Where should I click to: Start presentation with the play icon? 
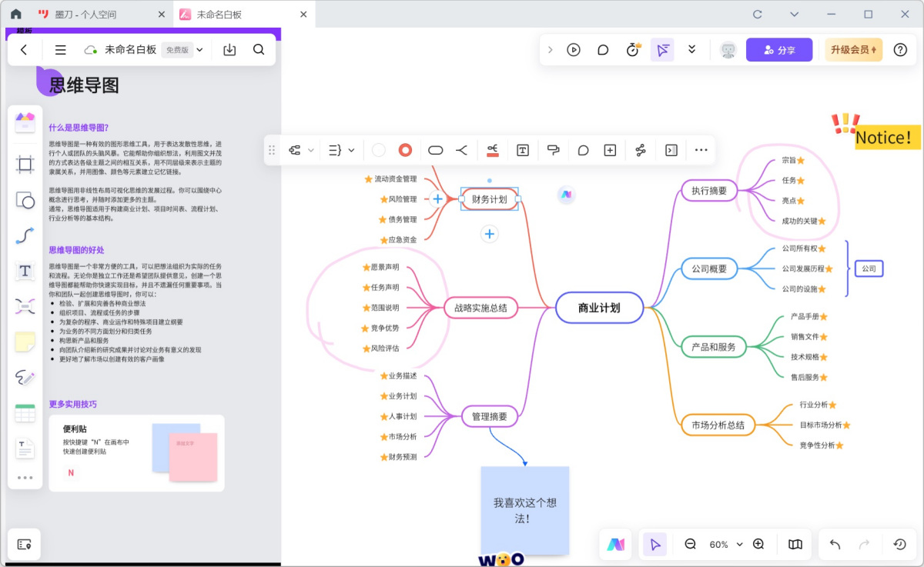pos(574,50)
